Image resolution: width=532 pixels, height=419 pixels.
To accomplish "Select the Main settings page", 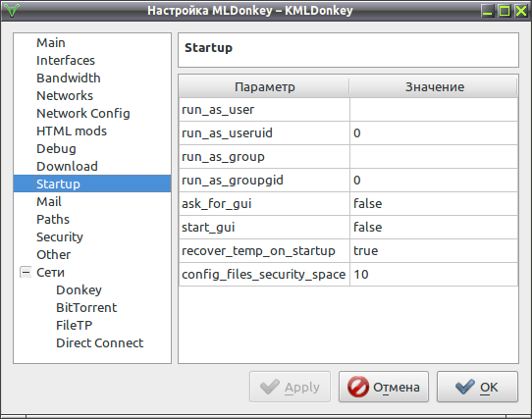I will point(51,43).
